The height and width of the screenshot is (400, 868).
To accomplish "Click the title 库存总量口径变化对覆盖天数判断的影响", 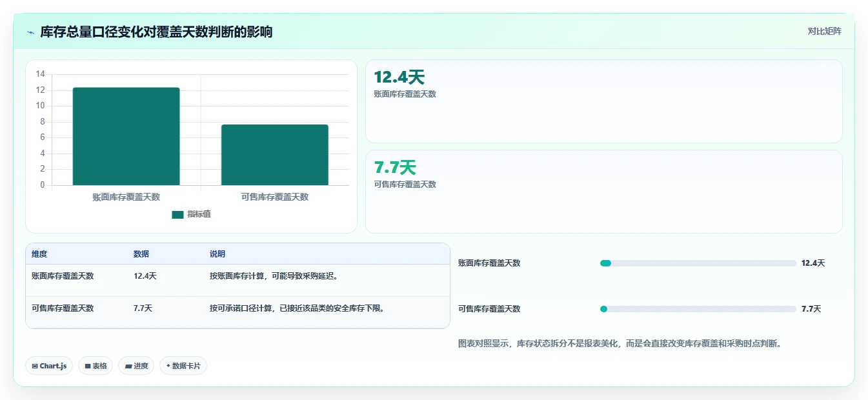I will coord(156,32).
